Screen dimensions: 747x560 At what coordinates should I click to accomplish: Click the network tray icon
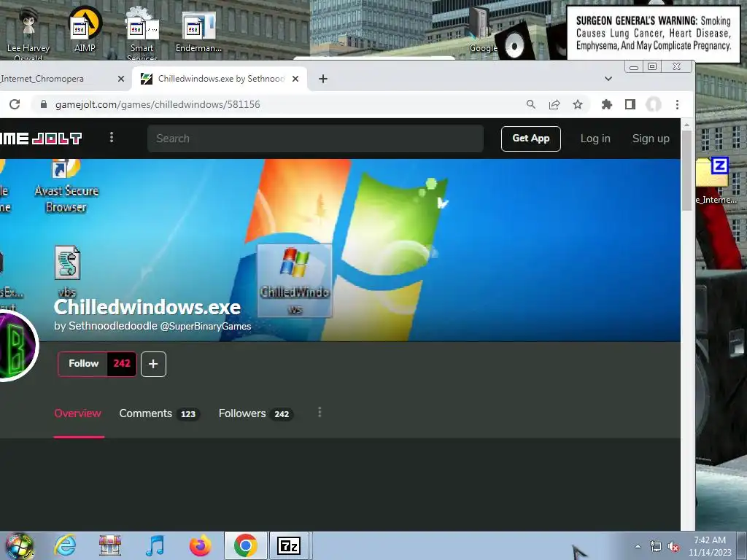pyautogui.click(x=656, y=547)
